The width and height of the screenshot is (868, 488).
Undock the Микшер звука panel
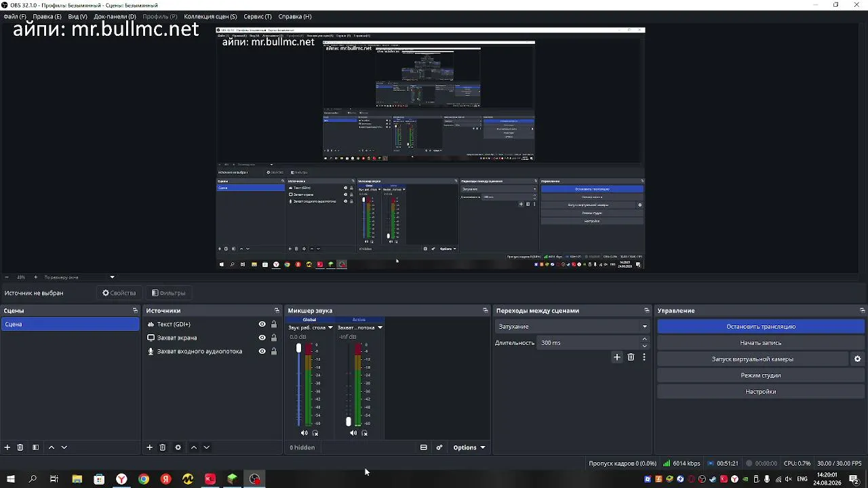(x=486, y=310)
